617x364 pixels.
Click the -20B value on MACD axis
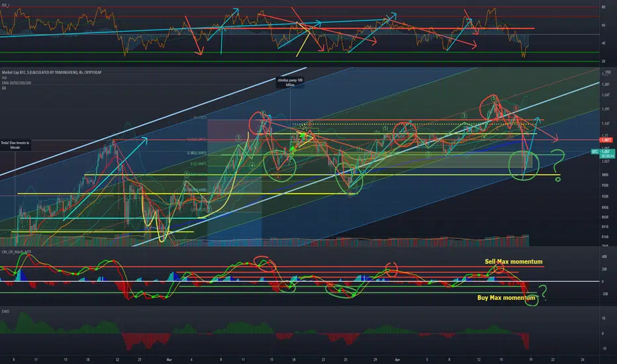click(x=605, y=294)
